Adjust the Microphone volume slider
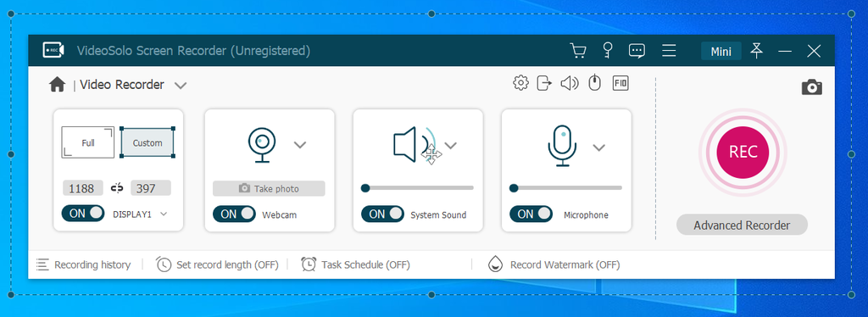Viewport: 868px width, 317px height. click(566, 188)
